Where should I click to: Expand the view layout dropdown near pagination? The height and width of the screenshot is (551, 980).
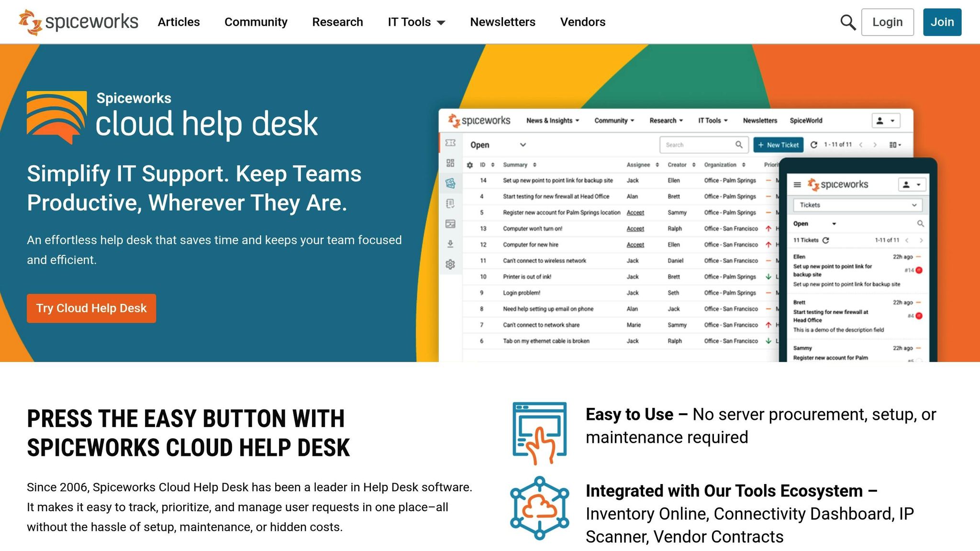pos(894,144)
